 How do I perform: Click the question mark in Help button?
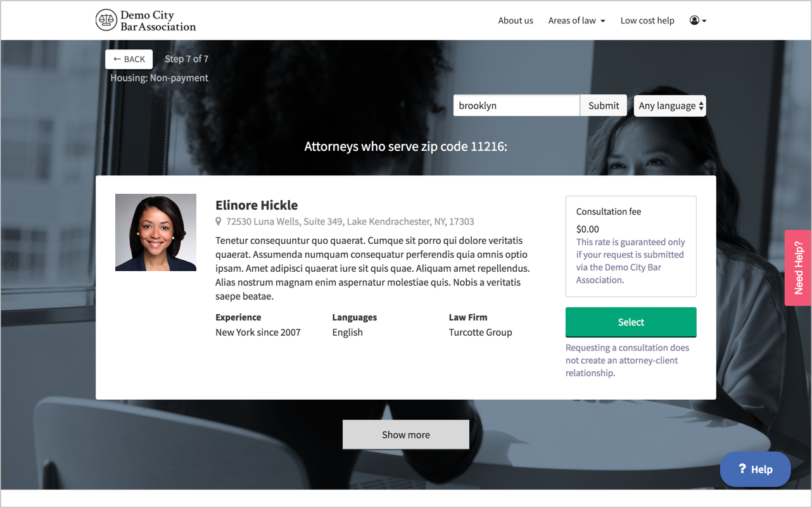point(742,469)
